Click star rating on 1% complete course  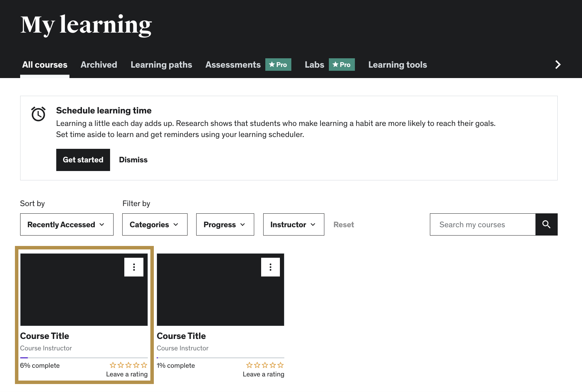[265, 365]
